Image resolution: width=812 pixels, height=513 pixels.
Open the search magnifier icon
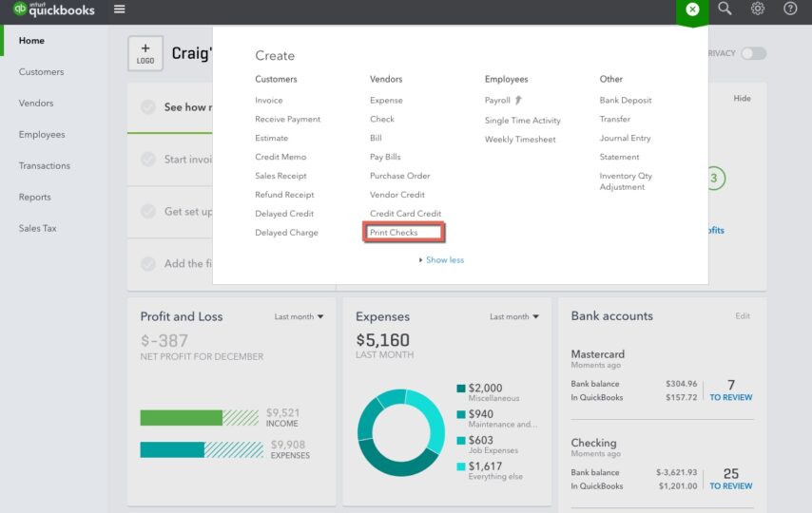coord(725,9)
